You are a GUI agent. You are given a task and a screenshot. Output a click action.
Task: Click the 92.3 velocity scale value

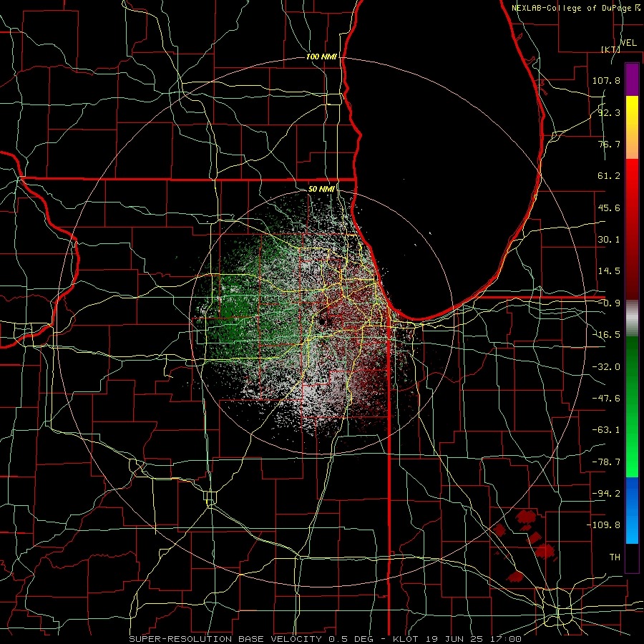coord(609,112)
